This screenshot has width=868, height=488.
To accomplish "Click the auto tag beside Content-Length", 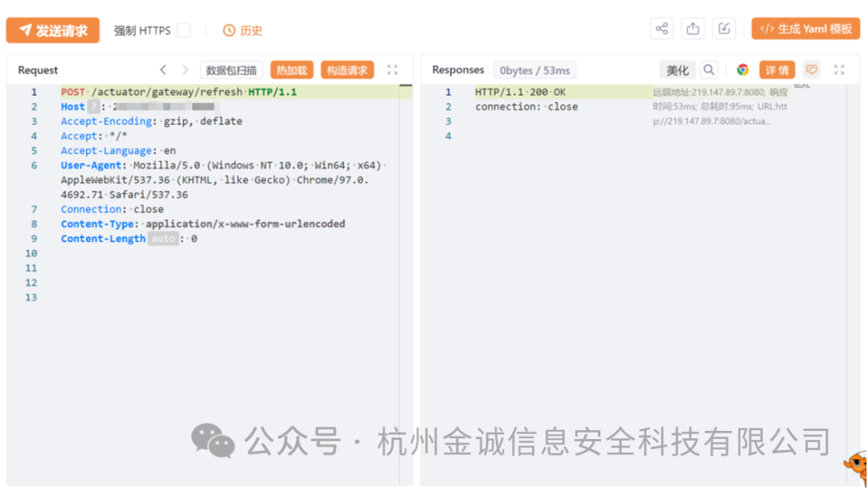I will point(163,239).
